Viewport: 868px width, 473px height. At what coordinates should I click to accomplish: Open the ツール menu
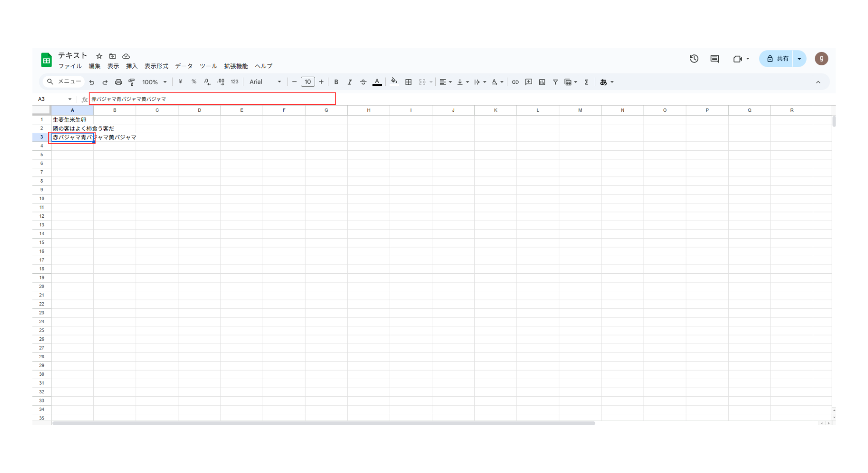coord(208,66)
